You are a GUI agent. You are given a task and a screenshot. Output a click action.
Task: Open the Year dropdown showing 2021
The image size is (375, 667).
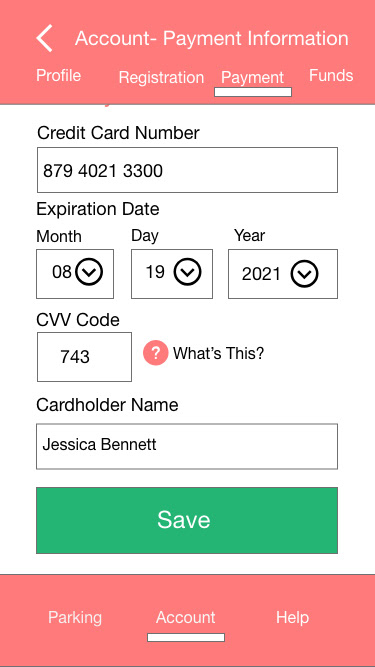point(283,274)
